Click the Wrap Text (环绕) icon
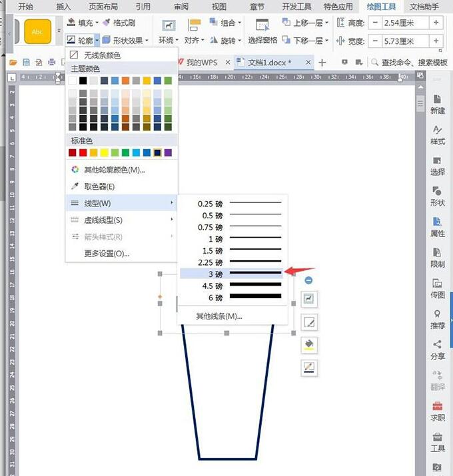 [169, 26]
